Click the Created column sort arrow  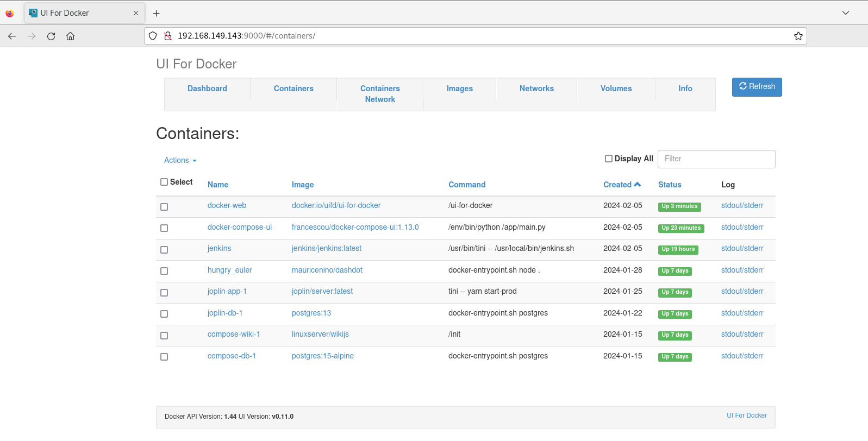coord(638,185)
